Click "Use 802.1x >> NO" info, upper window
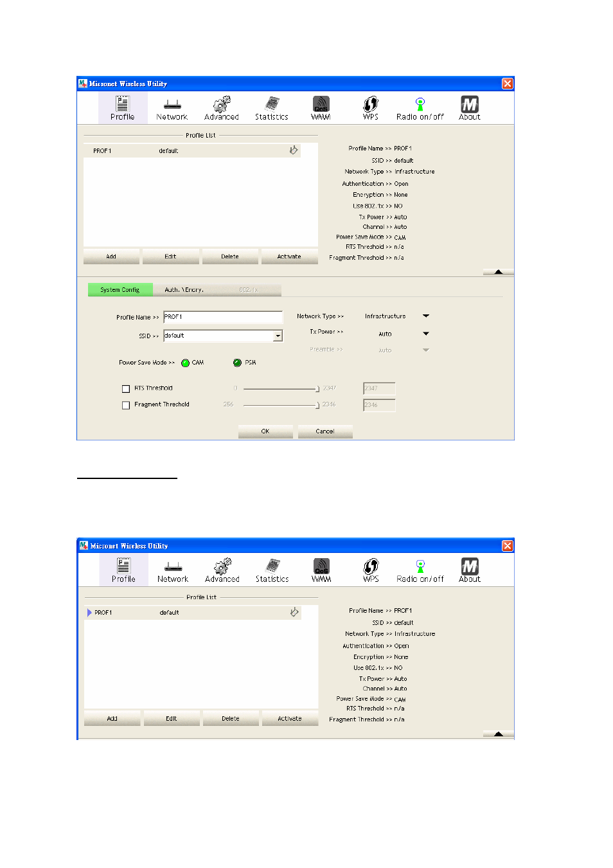The image size is (613, 868). 378,206
